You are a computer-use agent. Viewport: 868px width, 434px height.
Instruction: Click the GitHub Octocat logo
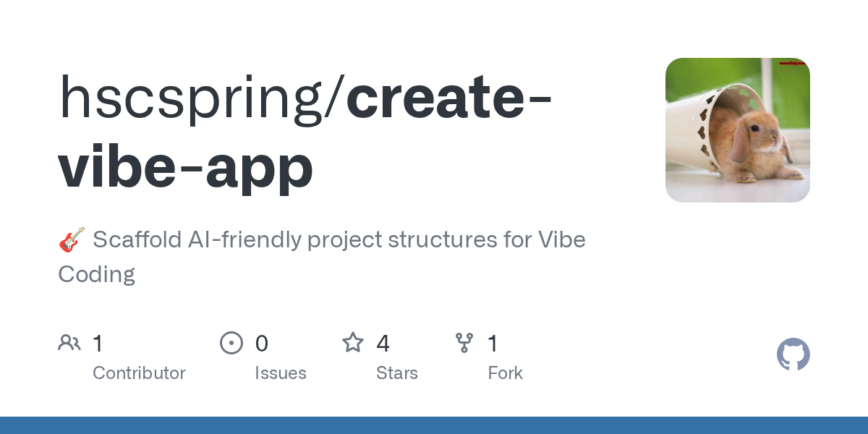tap(793, 354)
